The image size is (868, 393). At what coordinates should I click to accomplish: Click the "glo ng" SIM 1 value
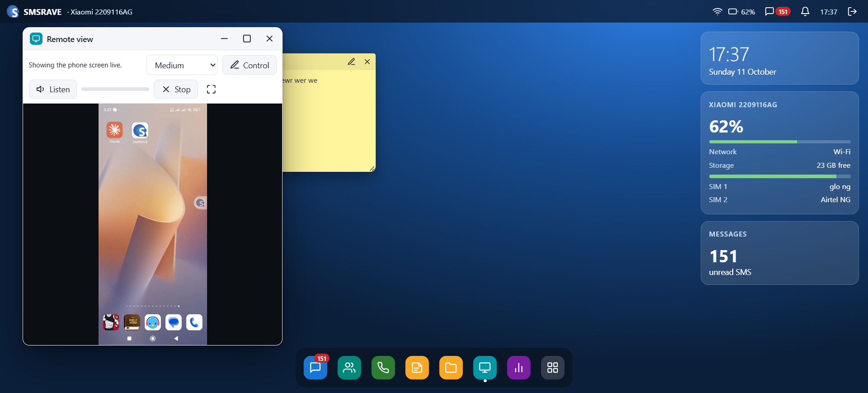840,186
